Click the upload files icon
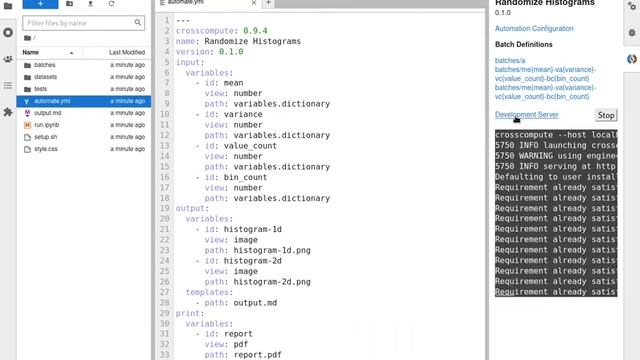This screenshot has width=640, height=360. 90,4
